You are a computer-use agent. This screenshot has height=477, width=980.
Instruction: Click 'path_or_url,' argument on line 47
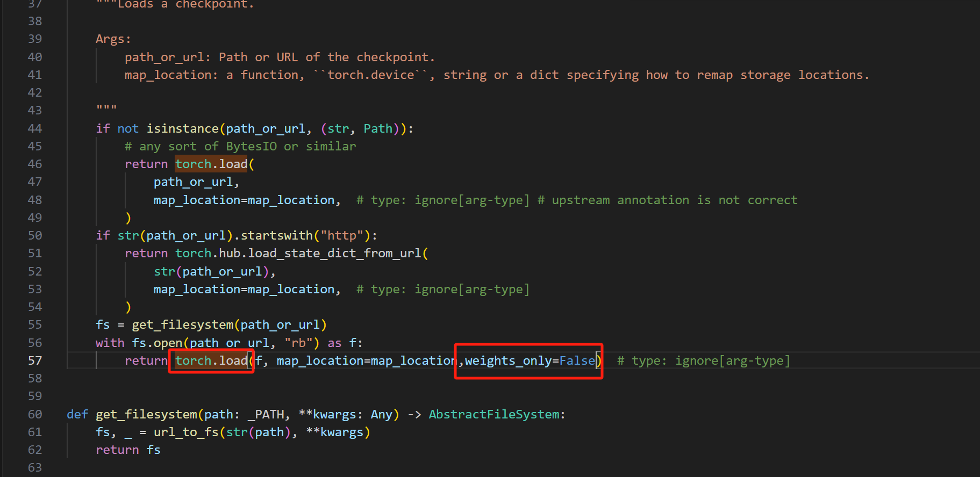tap(196, 182)
